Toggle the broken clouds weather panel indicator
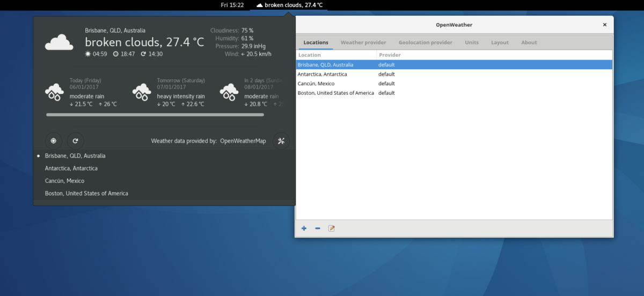The height and width of the screenshot is (296, 644). tap(289, 5)
